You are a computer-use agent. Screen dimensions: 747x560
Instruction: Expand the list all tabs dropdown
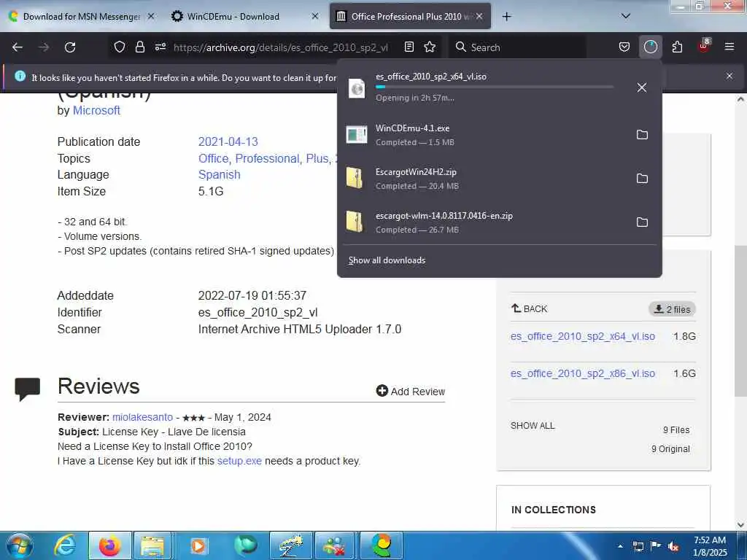tap(626, 16)
